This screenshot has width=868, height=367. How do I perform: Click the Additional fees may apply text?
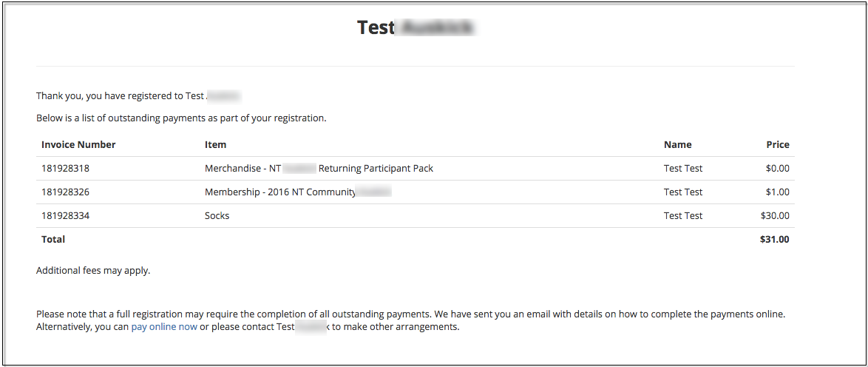(x=93, y=271)
